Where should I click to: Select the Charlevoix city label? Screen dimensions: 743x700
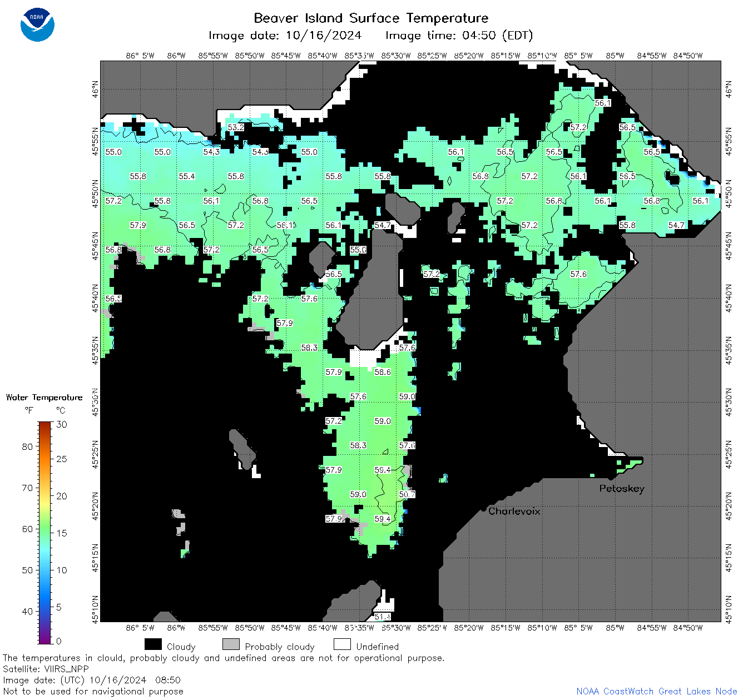514,511
